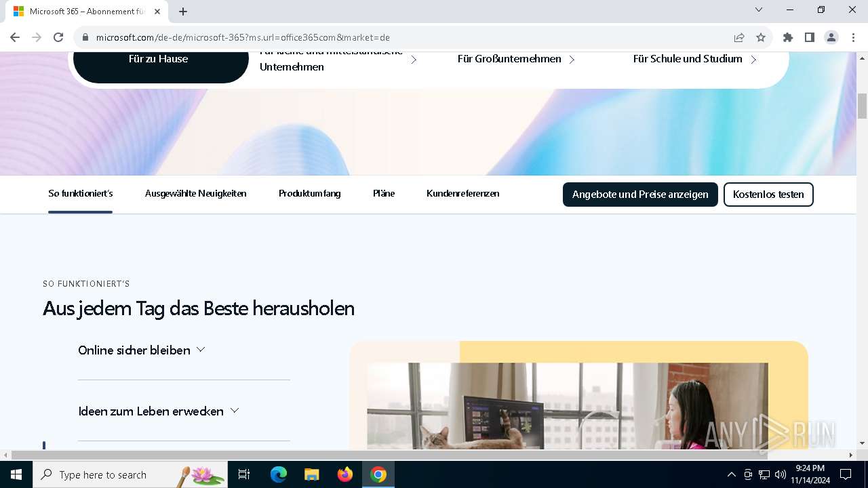868x488 pixels.
Task: Click Angebote und Preise anzeigen button
Action: 640,195
